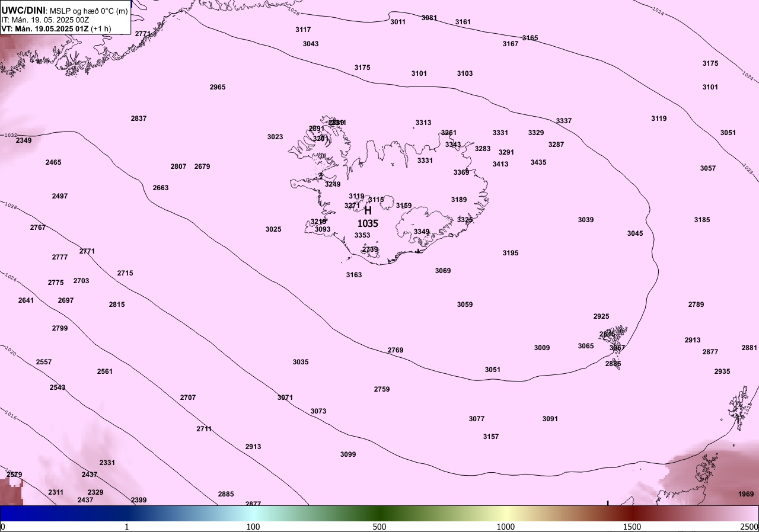Click the height value 3103

pyautogui.click(x=465, y=73)
